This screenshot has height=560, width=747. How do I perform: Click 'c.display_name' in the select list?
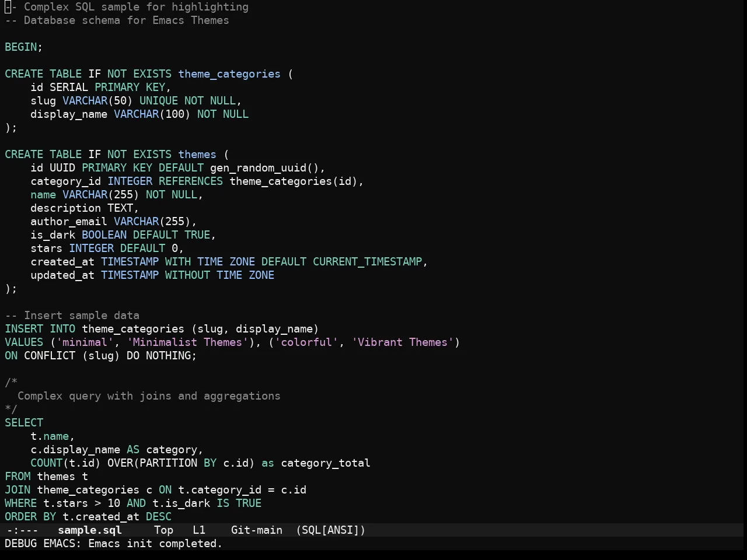(x=75, y=450)
